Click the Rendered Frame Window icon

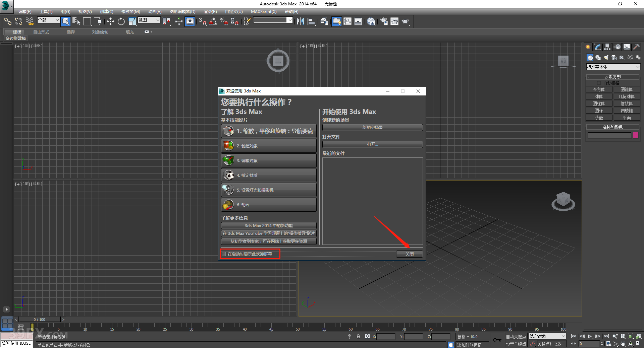pos(394,21)
